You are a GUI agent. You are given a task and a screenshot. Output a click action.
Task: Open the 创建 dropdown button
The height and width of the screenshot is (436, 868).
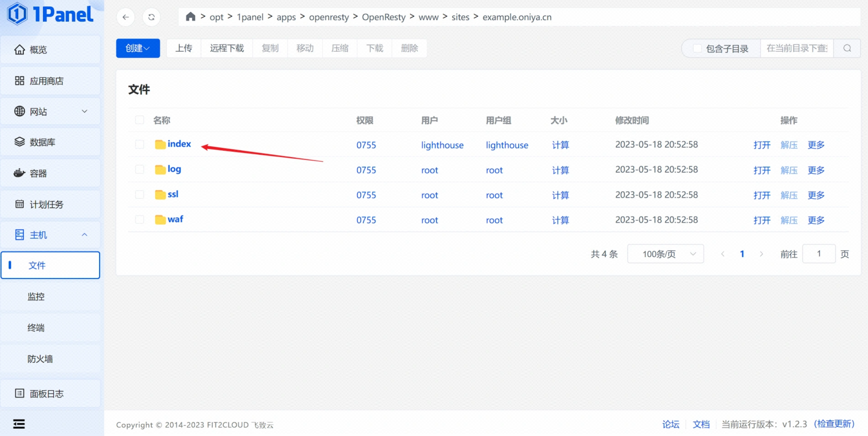137,48
